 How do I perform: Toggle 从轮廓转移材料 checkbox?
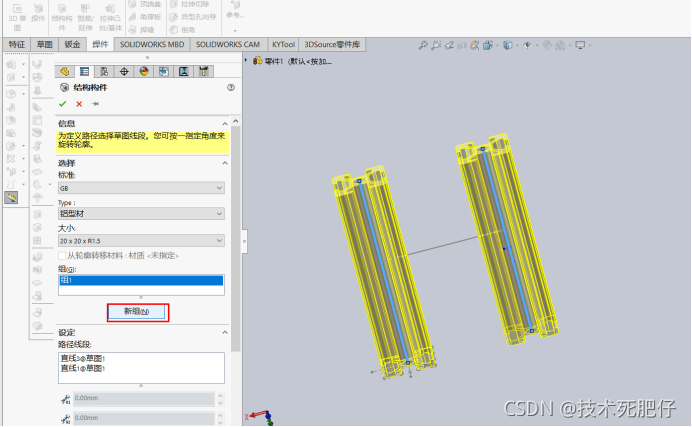click(62, 255)
